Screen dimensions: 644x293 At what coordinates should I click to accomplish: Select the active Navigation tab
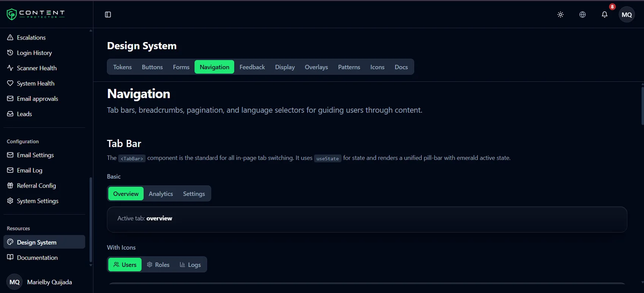point(214,67)
